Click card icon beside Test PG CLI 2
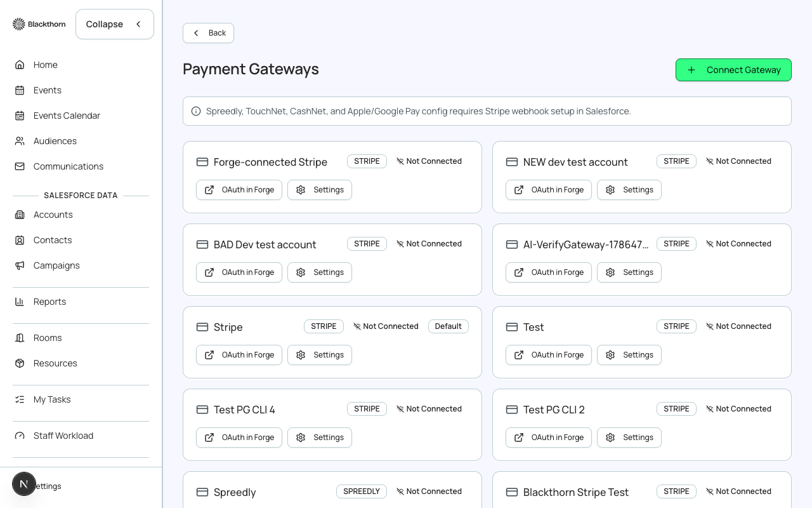This screenshot has height=508, width=812. (512, 410)
